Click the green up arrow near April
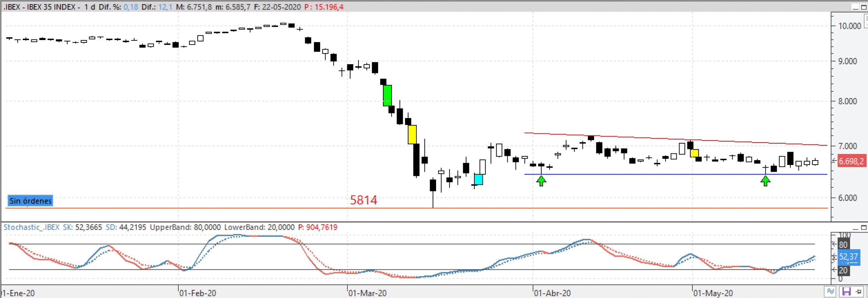Viewport: 868px width, 298px height. coord(541,181)
